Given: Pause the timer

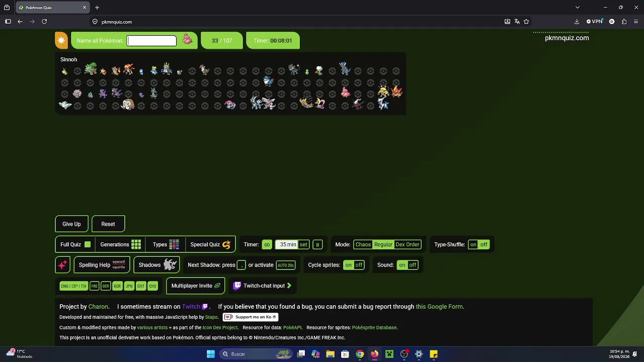Looking at the screenshot, I should tap(317, 245).
